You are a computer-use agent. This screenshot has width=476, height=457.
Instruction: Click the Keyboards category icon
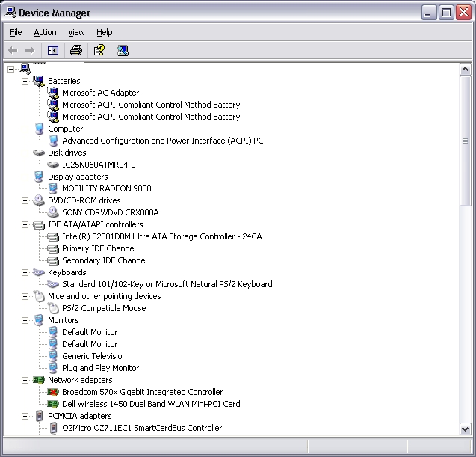39,272
